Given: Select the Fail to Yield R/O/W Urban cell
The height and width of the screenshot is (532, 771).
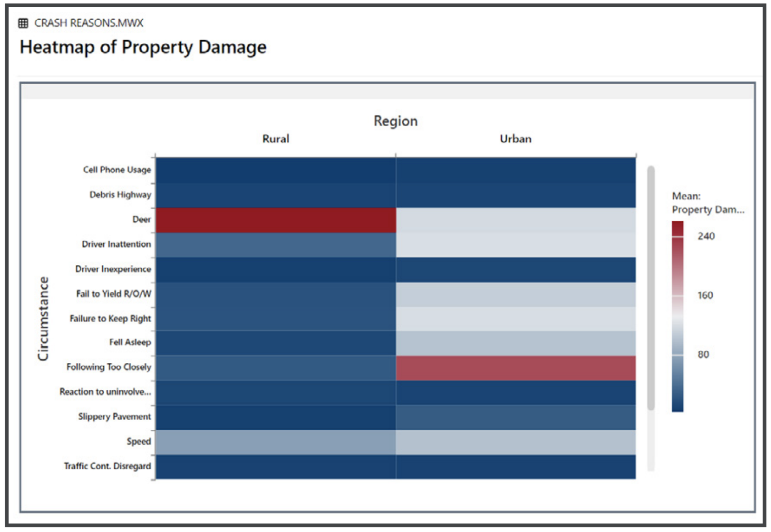Looking at the screenshot, I should click(x=516, y=294).
